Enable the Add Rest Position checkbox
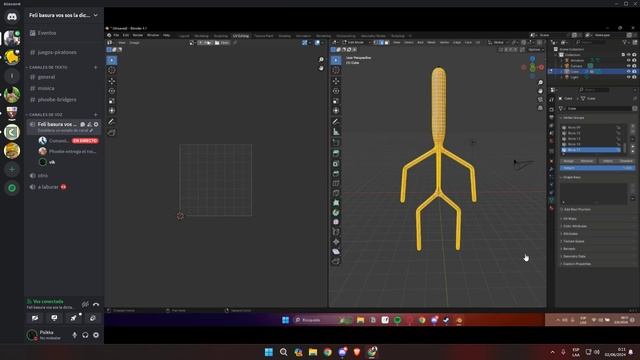Viewport: 640px width, 360px height. (x=562, y=209)
